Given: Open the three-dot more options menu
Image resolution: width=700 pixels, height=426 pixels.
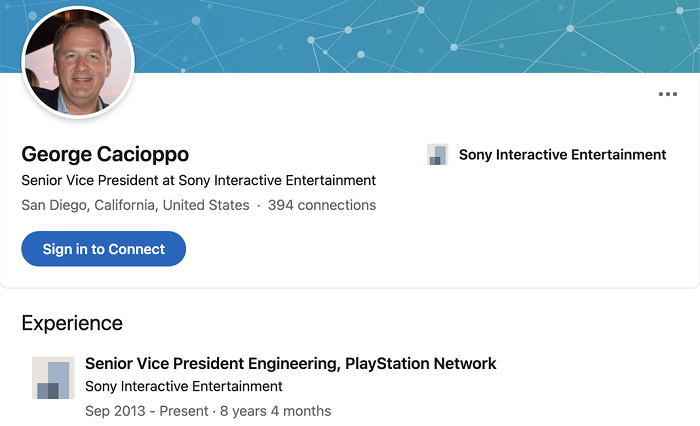Looking at the screenshot, I should pyautogui.click(x=668, y=94).
